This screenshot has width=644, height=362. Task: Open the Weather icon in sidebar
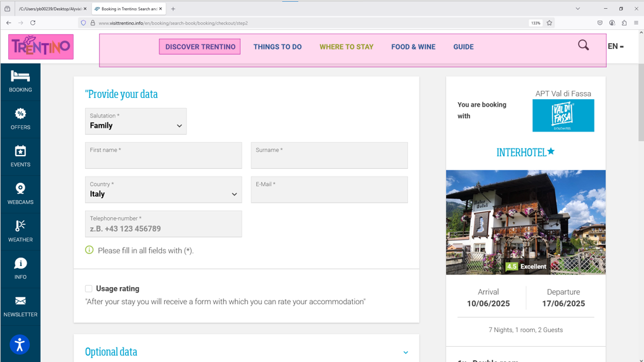click(x=20, y=227)
